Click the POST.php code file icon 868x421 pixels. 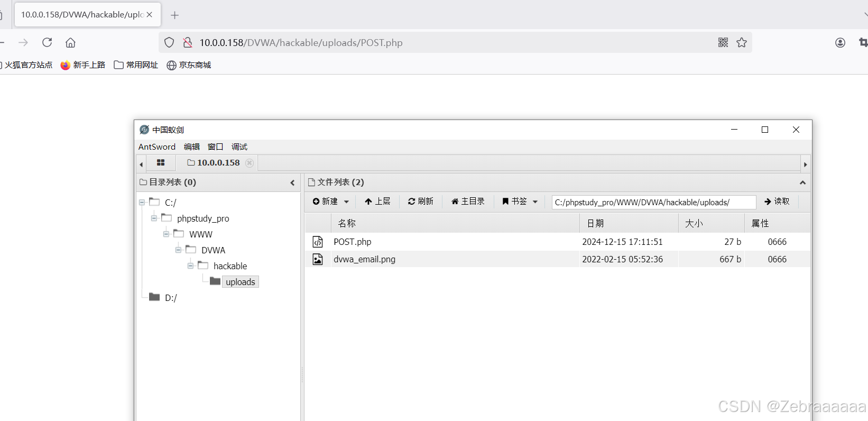click(318, 242)
